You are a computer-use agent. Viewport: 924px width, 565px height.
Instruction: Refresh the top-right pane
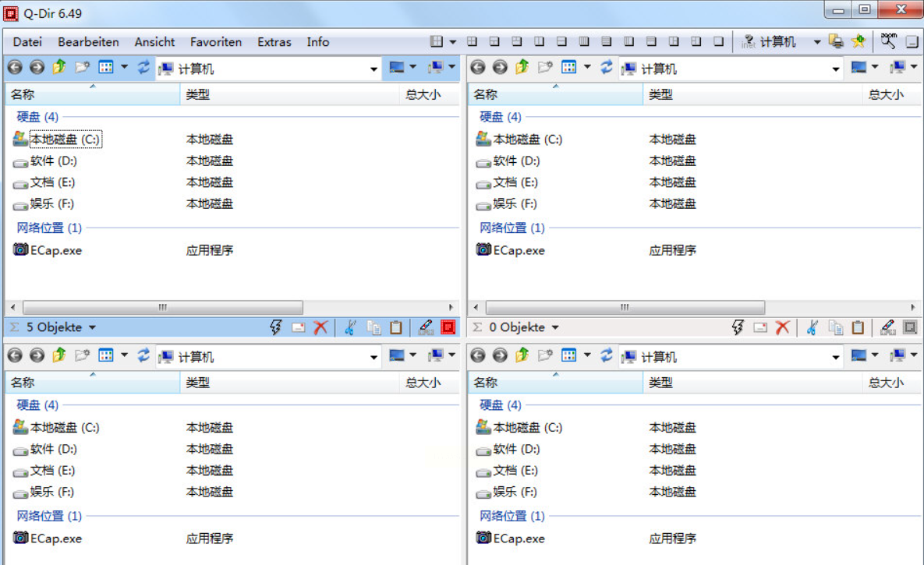[x=607, y=67]
